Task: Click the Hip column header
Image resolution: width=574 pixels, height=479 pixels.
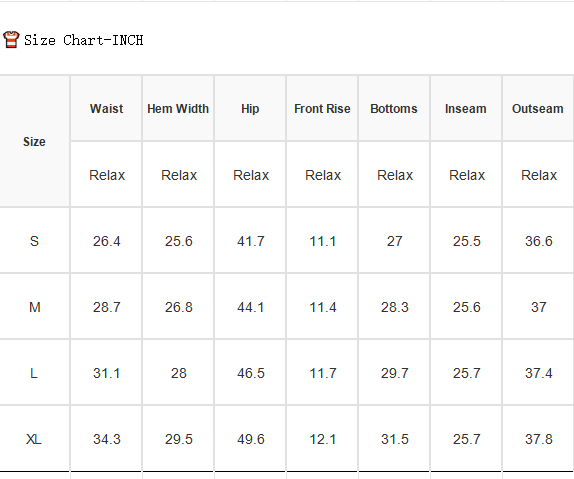Action: click(x=250, y=108)
